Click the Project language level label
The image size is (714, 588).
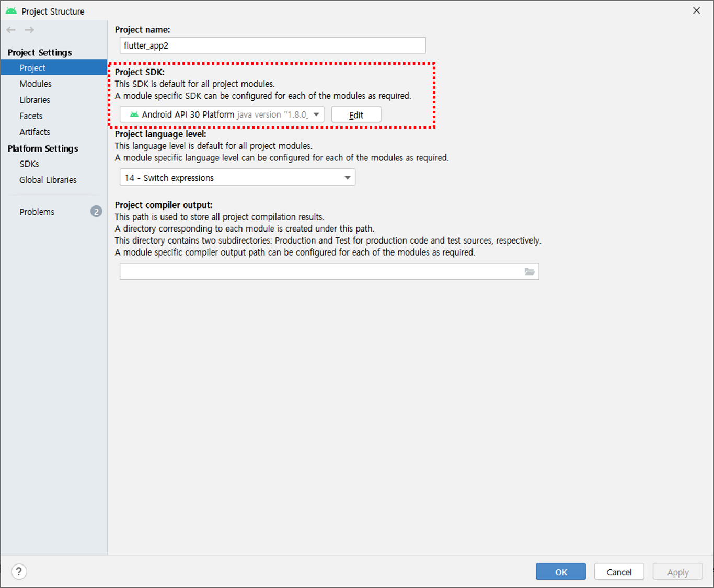160,134
